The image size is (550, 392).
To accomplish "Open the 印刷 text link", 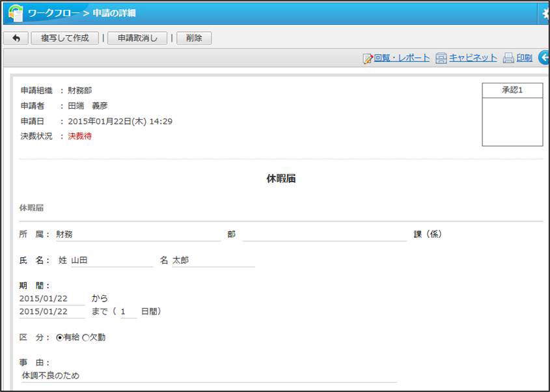I will click(x=524, y=58).
